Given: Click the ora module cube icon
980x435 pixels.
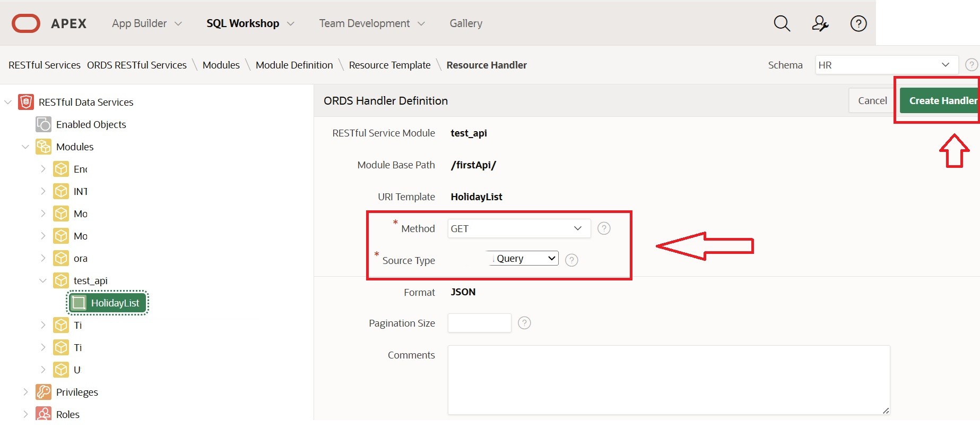Looking at the screenshot, I should click(x=61, y=258).
